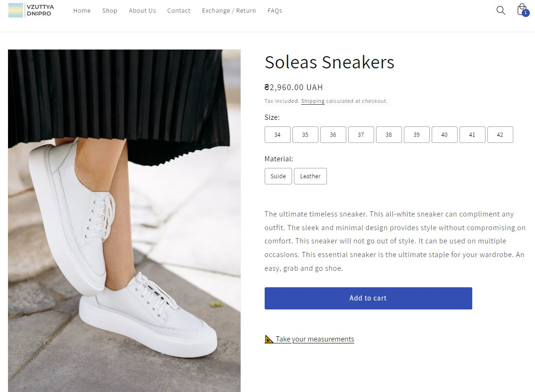Open the search magnifier icon
Image resolution: width=535 pixels, height=392 pixels.
point(501,10)
